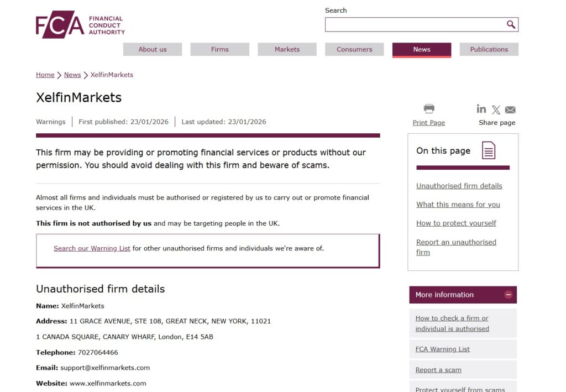Screen dimensions: 566x392
Task: Switch to the Publications section
Action: click(489, 49)
